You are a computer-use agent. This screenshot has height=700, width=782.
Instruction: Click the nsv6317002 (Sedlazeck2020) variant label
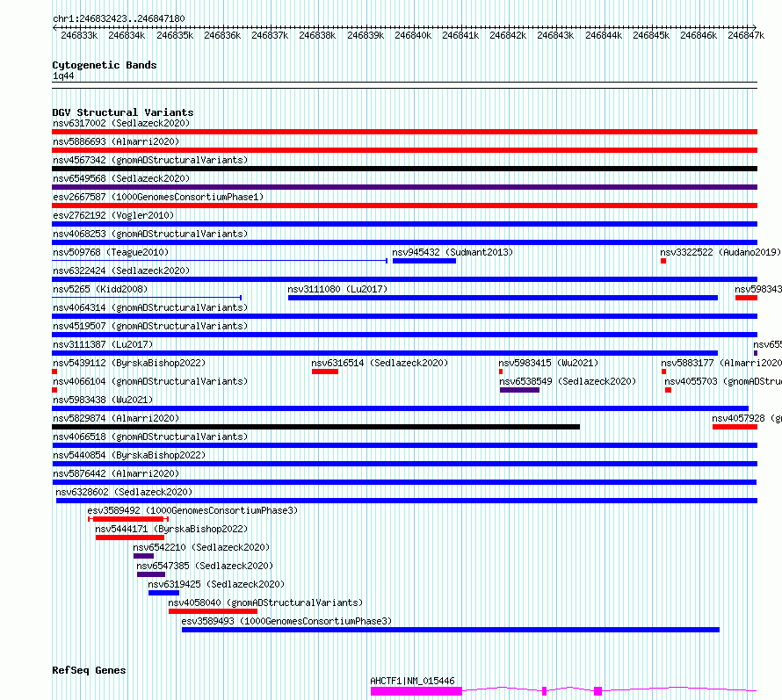click(x=121, y=123)
